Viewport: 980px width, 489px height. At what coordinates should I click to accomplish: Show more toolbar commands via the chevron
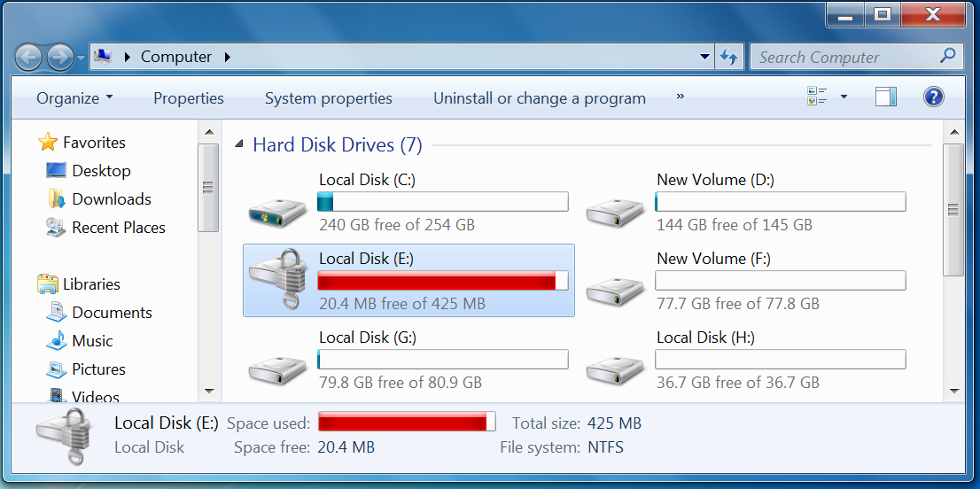click(x=681, y=97)
